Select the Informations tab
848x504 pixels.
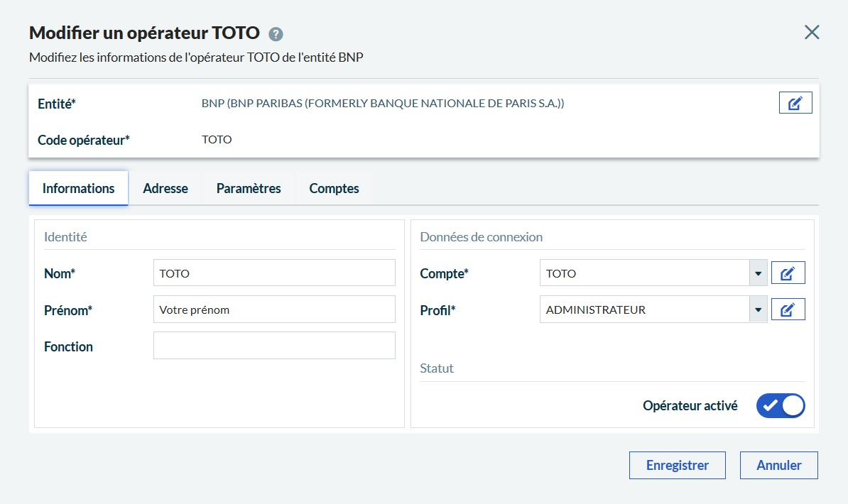(78, 188)
